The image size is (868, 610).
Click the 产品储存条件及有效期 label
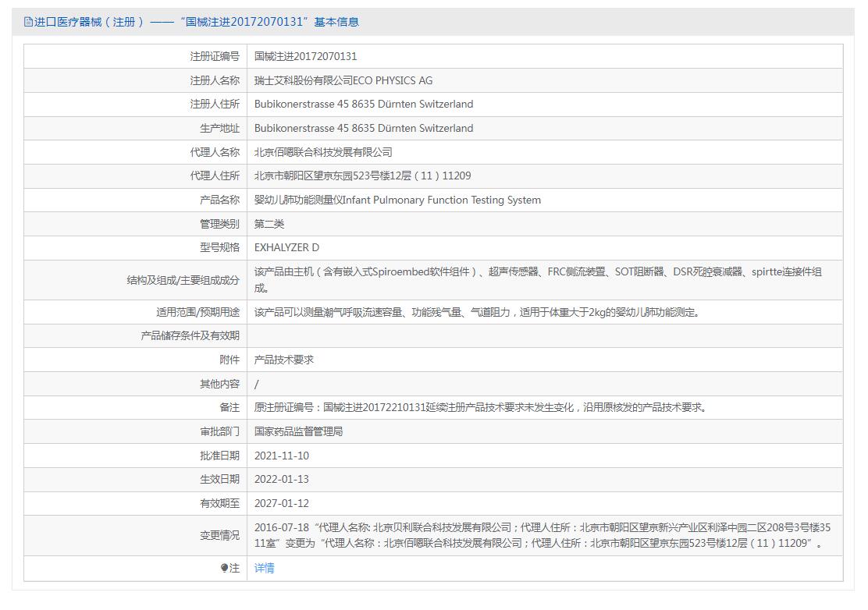point(190,335)
